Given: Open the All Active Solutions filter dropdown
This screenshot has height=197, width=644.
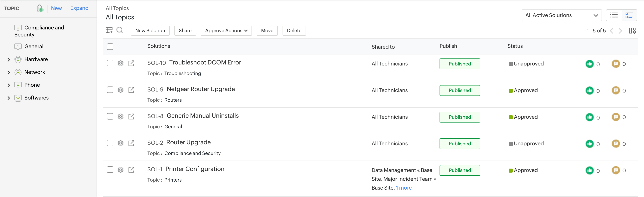Looking at the screenshot, I should coord(561,15).
